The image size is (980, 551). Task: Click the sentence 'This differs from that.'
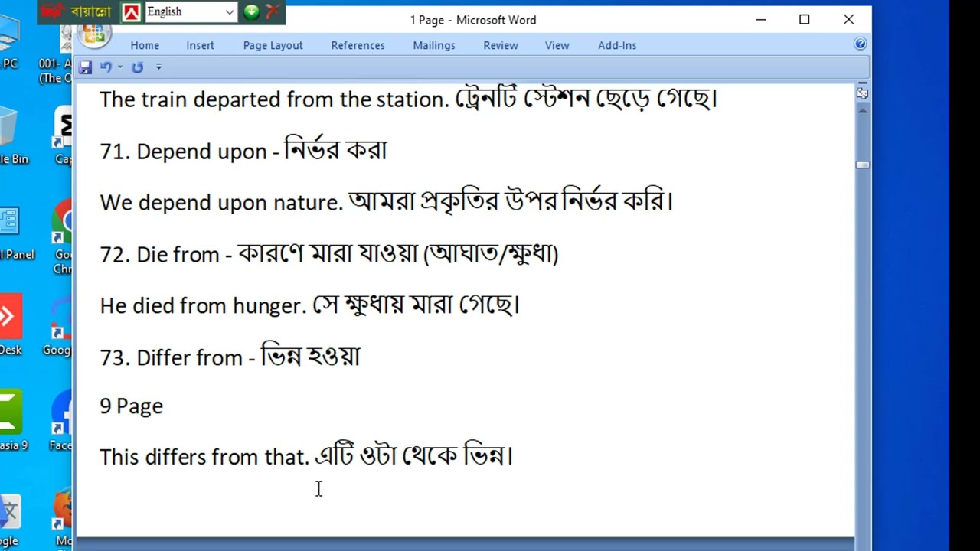204,457
